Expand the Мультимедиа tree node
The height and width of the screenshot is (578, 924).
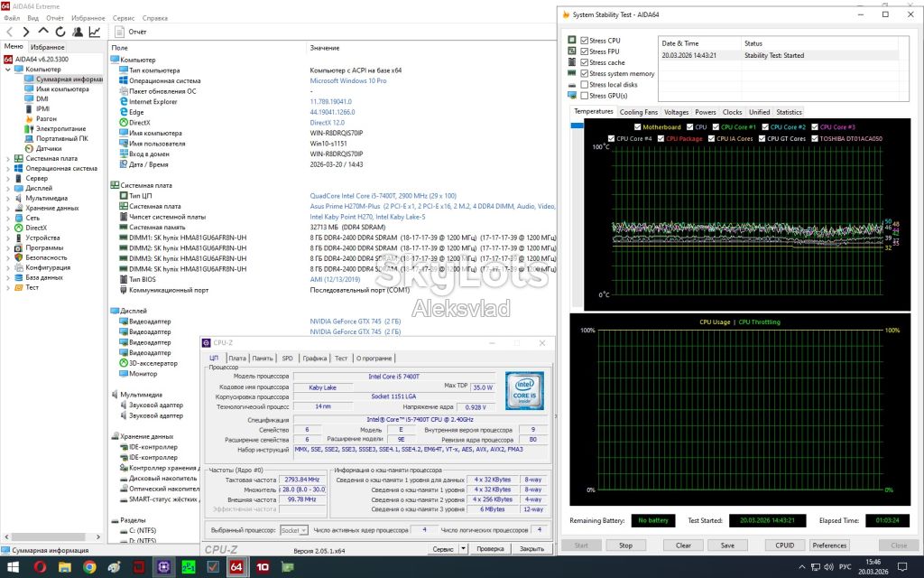tap(7, 198)
